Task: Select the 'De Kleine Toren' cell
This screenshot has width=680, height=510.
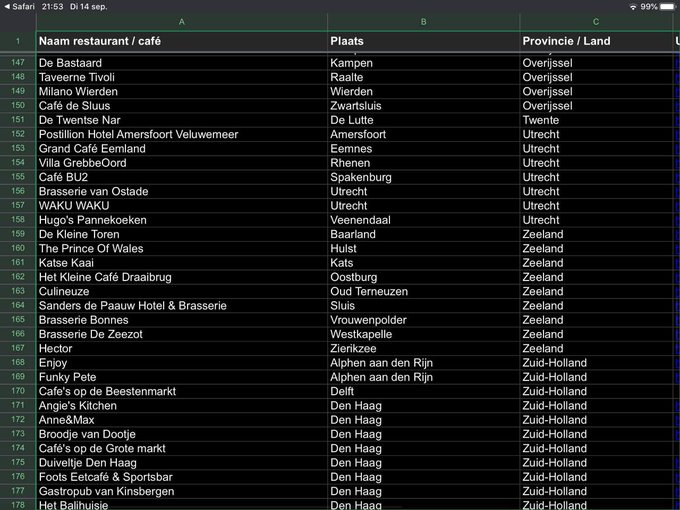Action: tap(182, 235)
